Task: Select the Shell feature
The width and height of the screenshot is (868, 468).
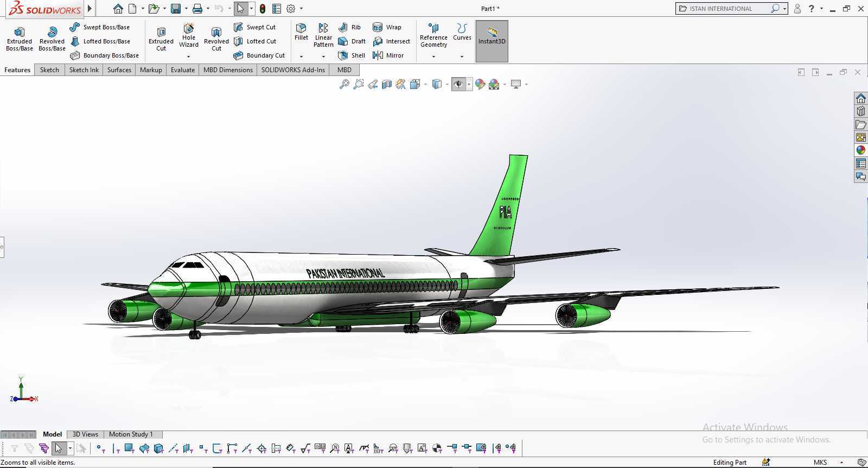Action: 352,55
